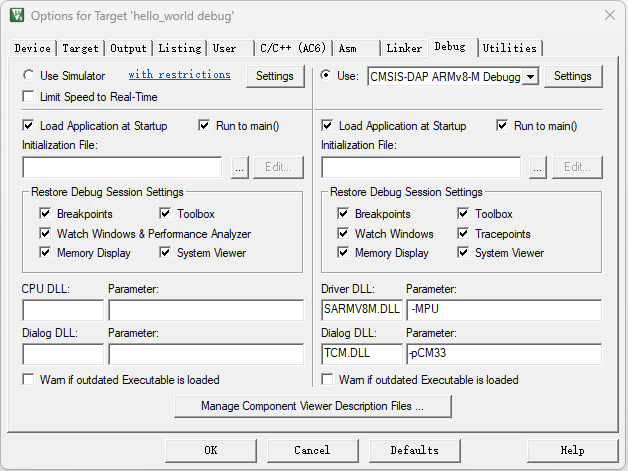The image size is (628, 471).
Task: Switch to the Target tab
Action: coord(81,48)
